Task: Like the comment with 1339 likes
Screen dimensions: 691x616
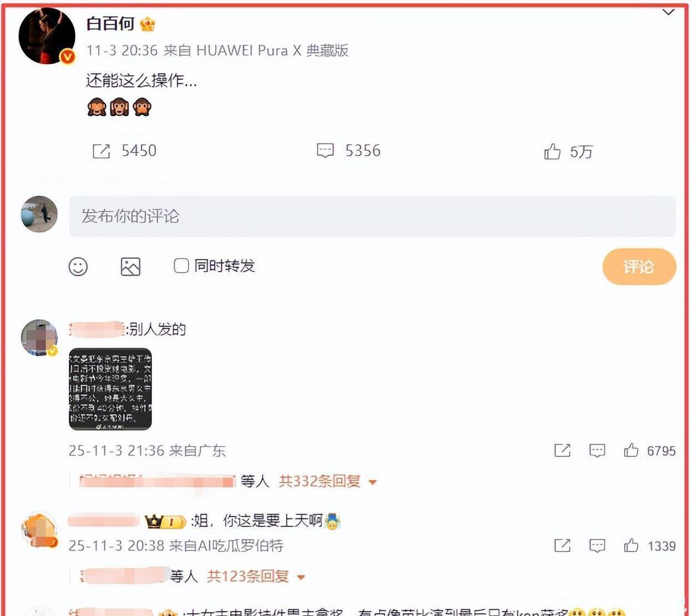Action: pos(631,545)
